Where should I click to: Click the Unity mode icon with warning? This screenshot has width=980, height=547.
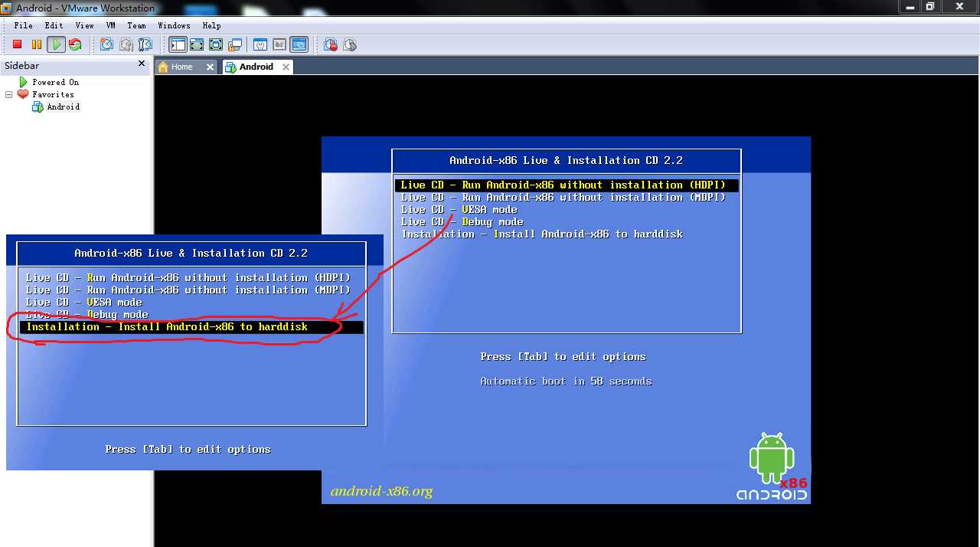(x=235, y=44)
